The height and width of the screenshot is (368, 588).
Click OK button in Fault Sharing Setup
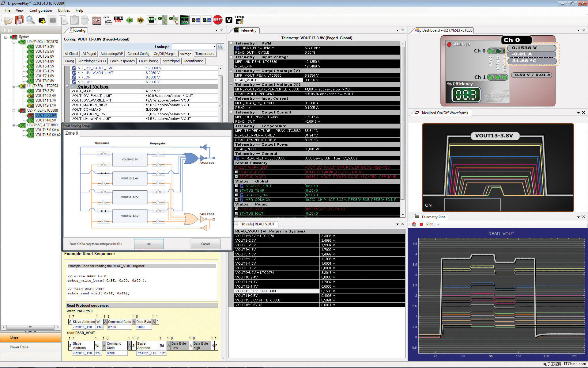[149, 244]
